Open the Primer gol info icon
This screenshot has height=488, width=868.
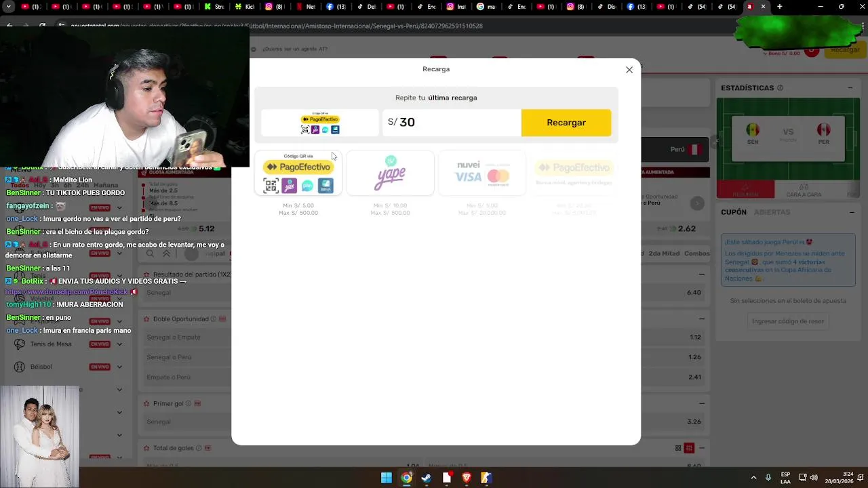point(188,403)
